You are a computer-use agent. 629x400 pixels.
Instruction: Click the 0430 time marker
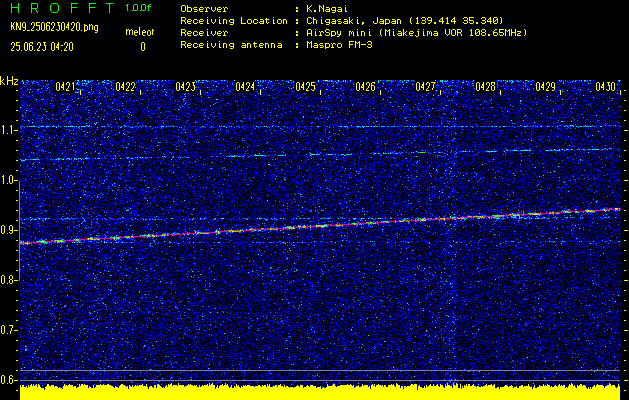pyautogui.click(x=605, y=86)
